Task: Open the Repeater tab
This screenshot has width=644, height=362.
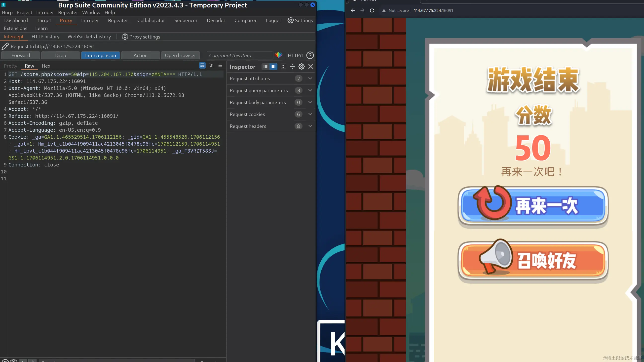Action: 118,21
